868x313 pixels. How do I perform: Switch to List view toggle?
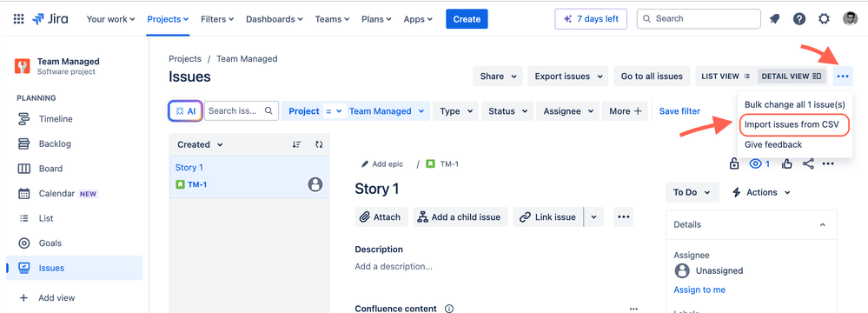(x=726, y=77)
